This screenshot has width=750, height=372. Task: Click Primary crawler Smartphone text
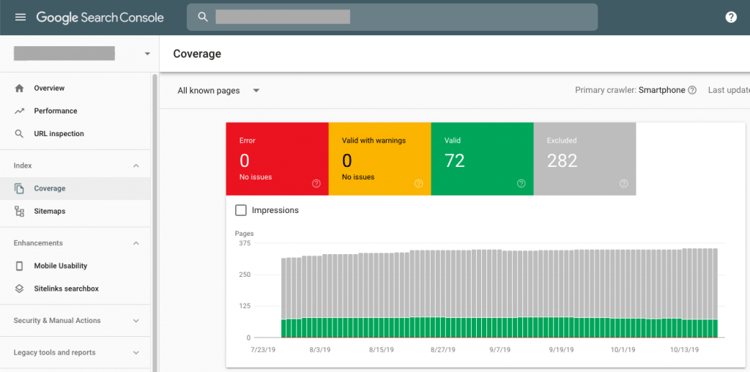(x=630, y=90)
